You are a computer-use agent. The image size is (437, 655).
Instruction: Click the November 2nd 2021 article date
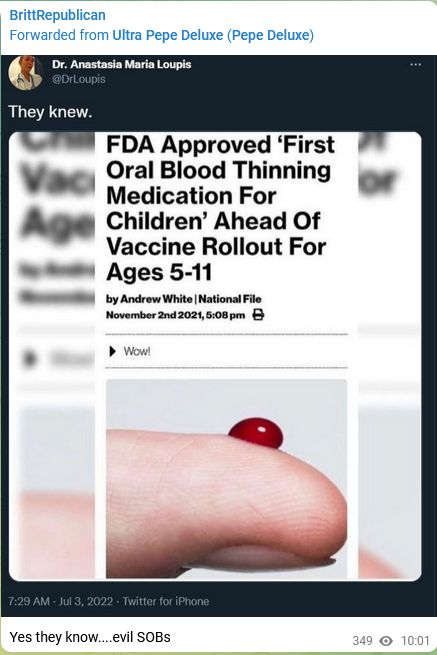175,315
